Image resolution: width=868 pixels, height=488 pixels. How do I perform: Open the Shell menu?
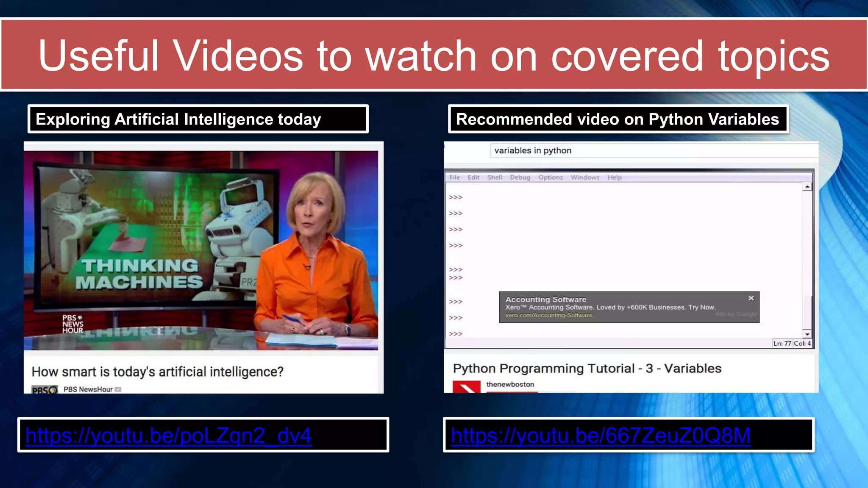click(x=495, y=177)
